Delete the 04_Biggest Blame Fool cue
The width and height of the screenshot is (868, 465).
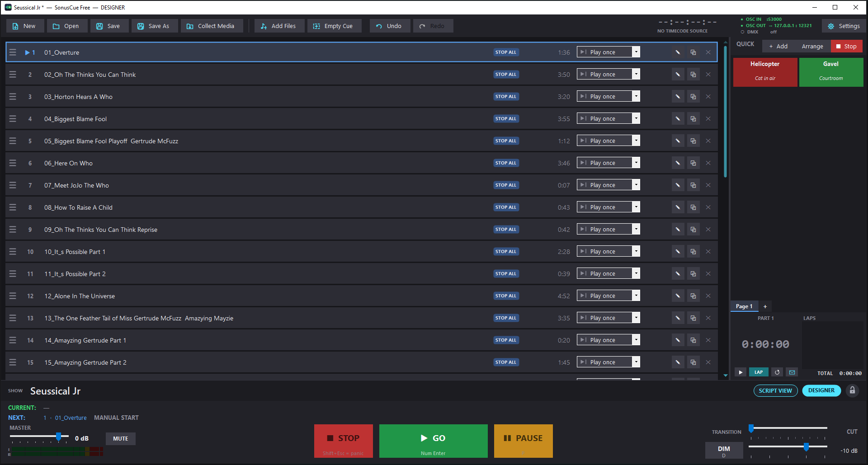click(708, 119)
